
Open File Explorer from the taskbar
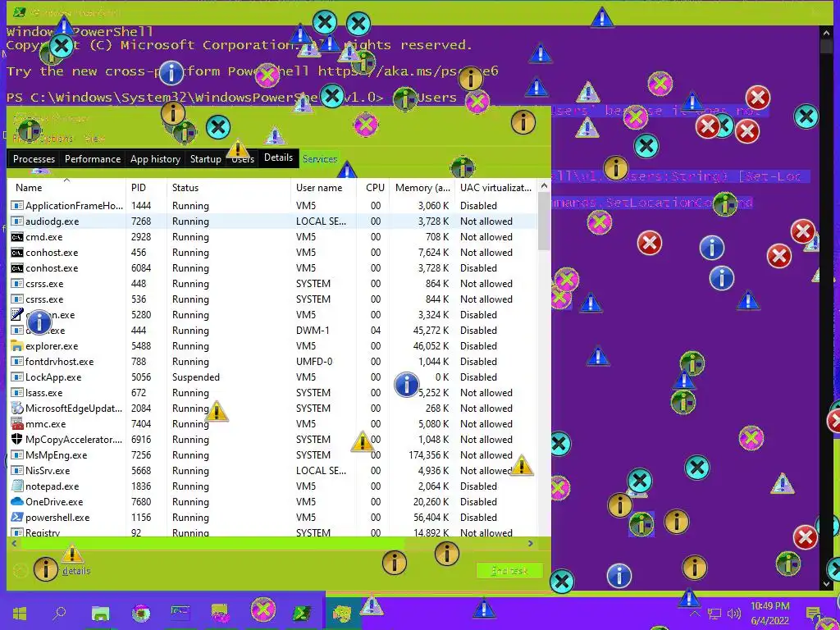point(100,613)
